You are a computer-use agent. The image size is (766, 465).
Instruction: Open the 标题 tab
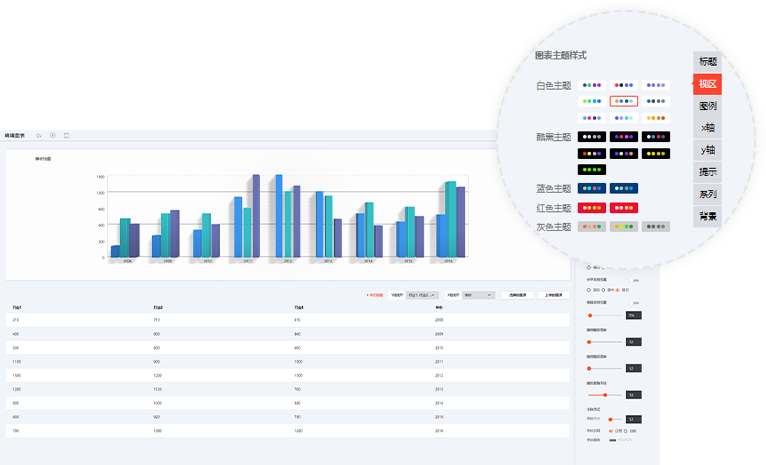[x=707, y=61]
